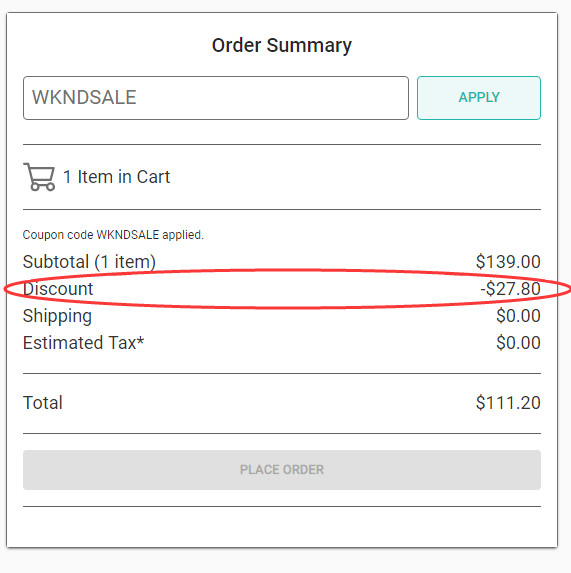Click the Discount label
The width and height of the screenshot is (571, 573).
(x=58, y=289)
